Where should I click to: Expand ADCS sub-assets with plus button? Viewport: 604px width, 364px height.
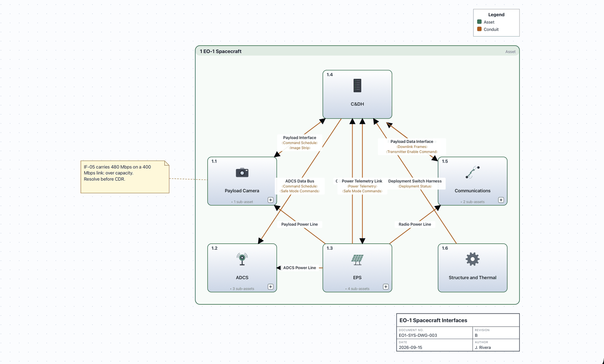click(271, 287)
